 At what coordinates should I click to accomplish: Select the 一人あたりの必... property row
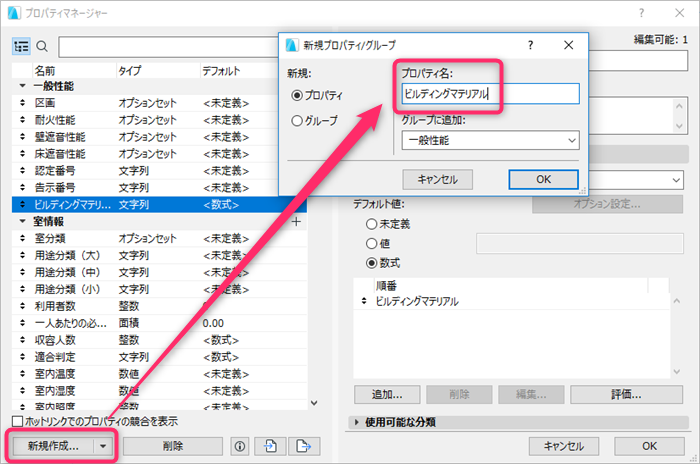[159, 323]
